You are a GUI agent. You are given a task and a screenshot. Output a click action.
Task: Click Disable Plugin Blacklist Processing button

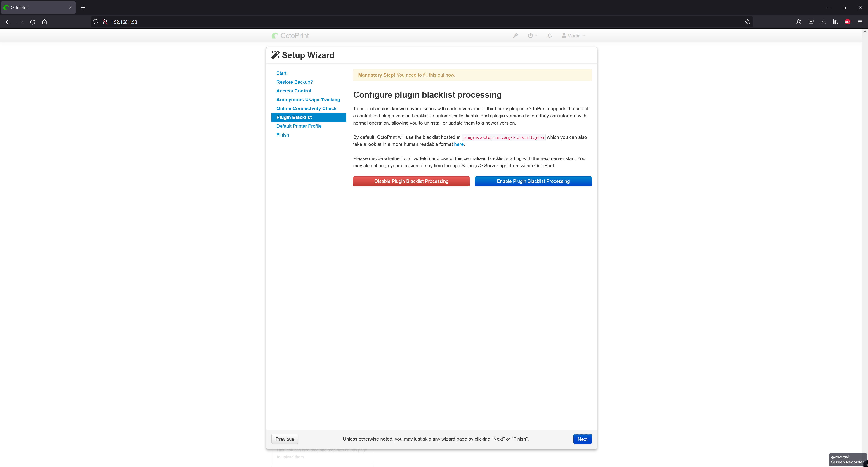[411, 181]
